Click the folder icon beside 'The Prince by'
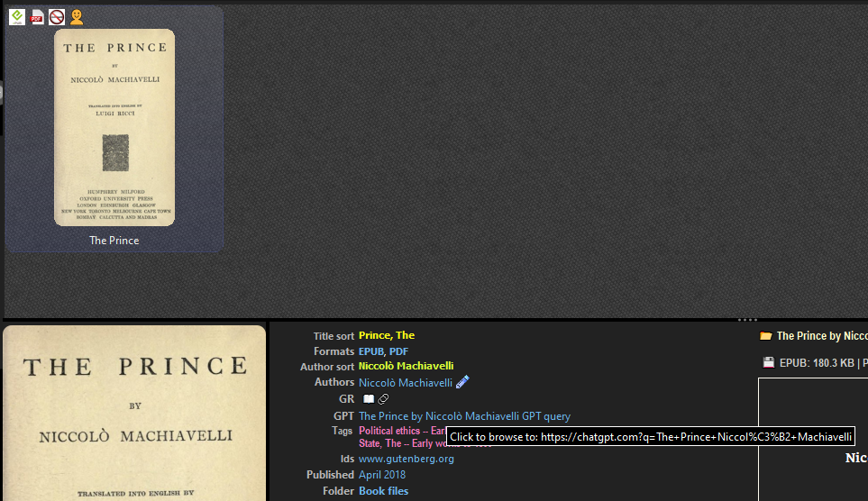 pos(765,335)
